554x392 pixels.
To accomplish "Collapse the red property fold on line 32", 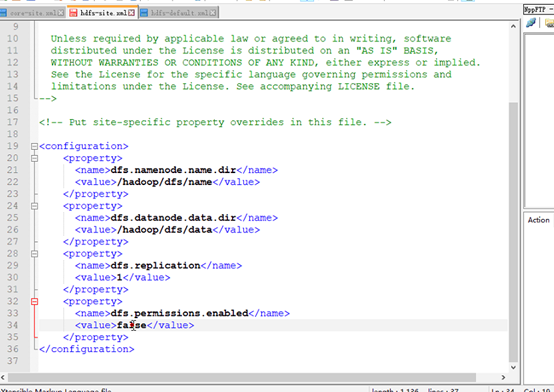I will tap(34, 302).
